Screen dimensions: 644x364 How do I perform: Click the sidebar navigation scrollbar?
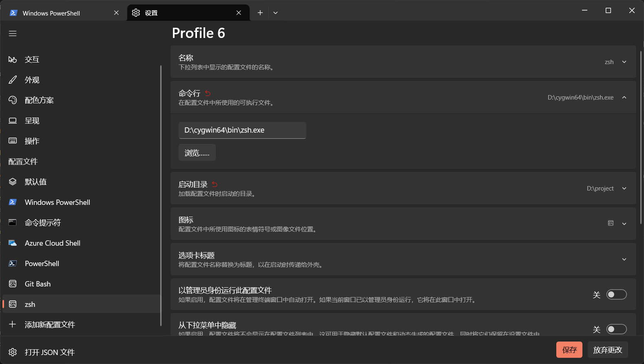161,196
